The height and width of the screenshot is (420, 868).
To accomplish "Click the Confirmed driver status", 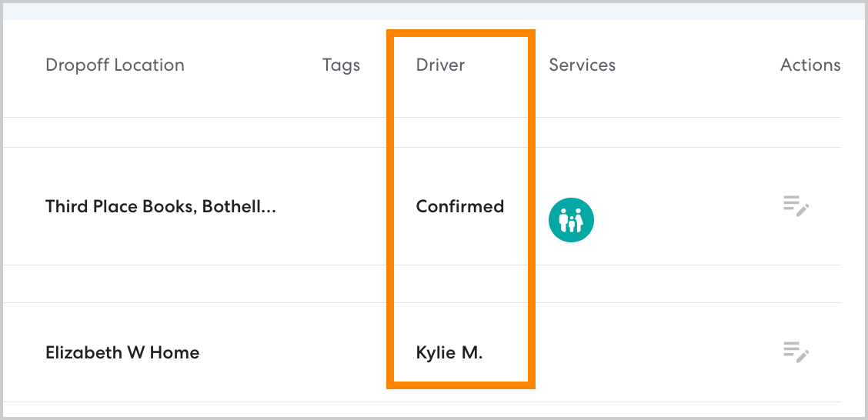I will click(459, 206).
